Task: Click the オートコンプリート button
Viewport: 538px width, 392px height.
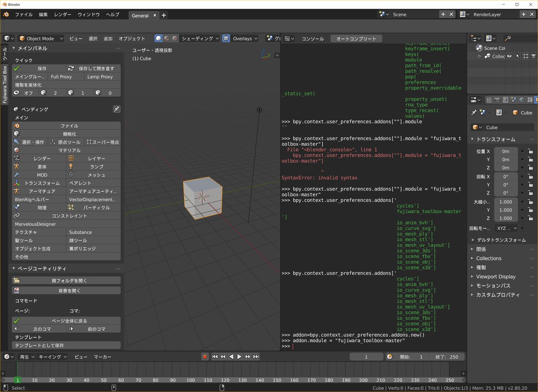Action: click(356, 39)
